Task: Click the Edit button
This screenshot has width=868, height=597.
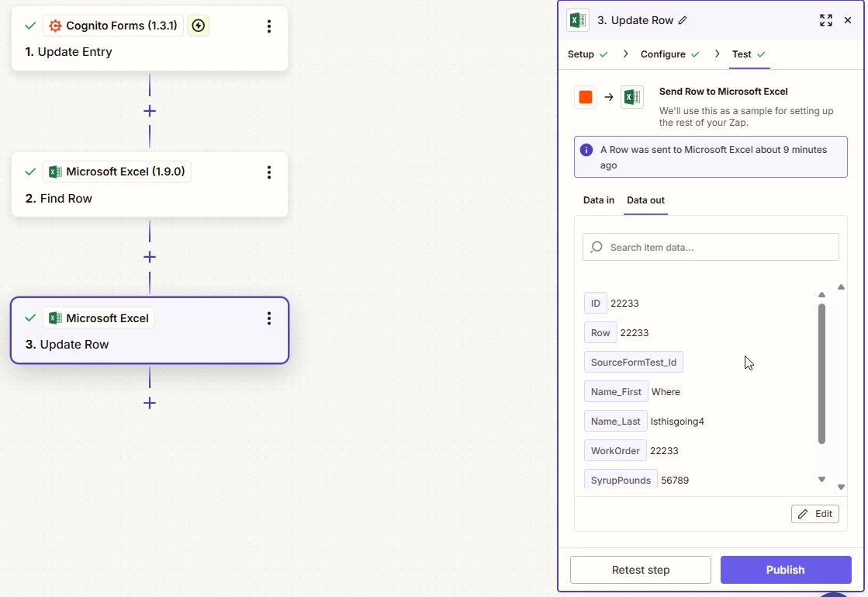Action: [814, 514]
